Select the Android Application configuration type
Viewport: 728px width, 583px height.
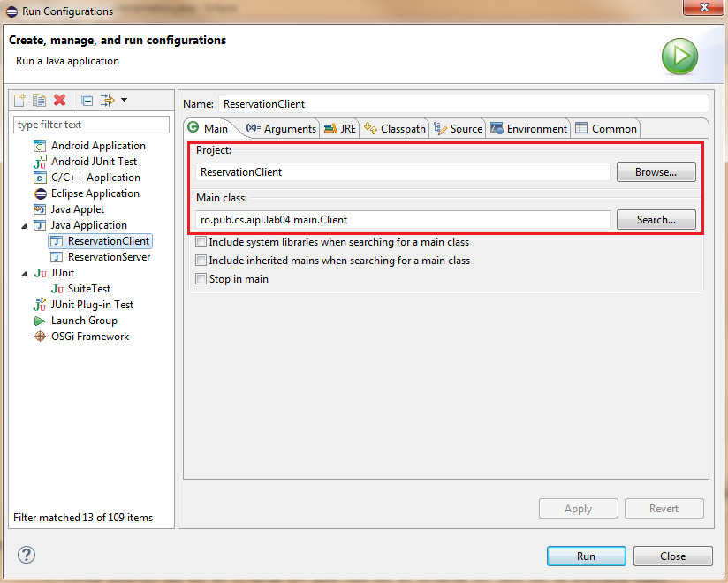coord(89,146)
